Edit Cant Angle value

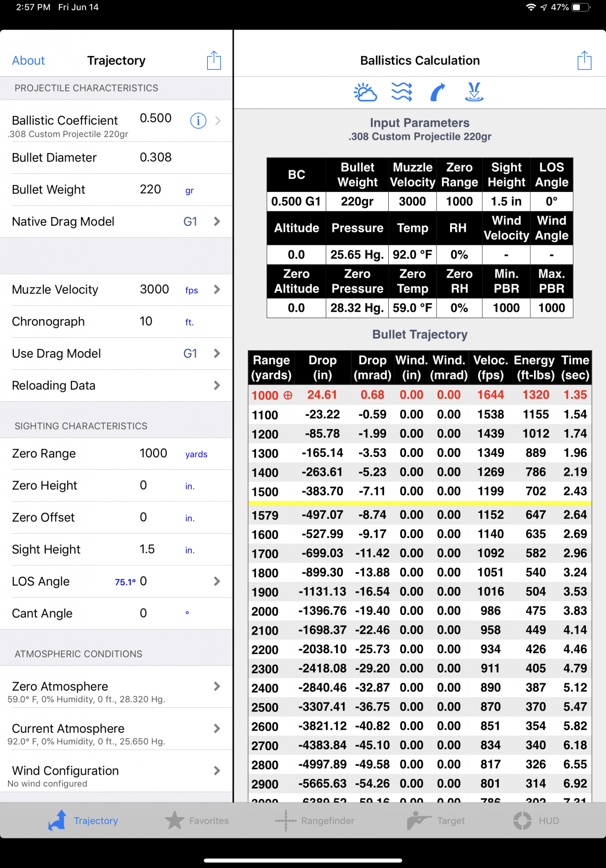point(144,613)
